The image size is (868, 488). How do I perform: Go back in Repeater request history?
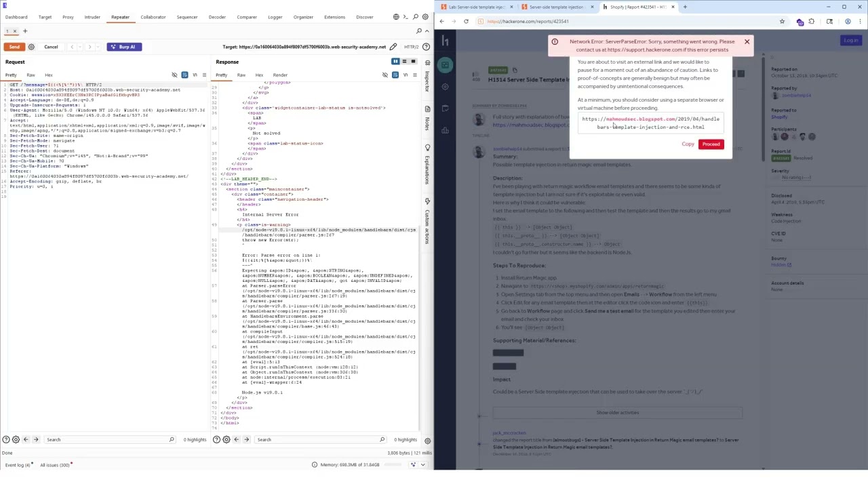(72, 47)
